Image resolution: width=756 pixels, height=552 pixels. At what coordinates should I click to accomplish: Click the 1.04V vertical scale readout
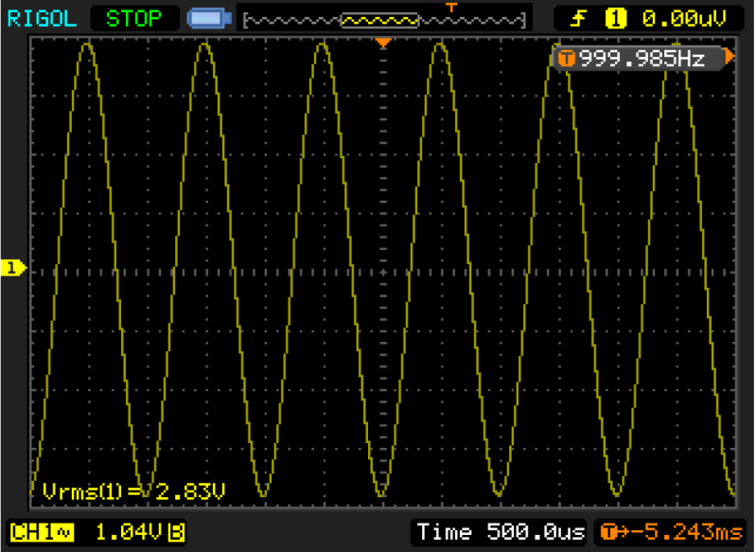point(129,532)
